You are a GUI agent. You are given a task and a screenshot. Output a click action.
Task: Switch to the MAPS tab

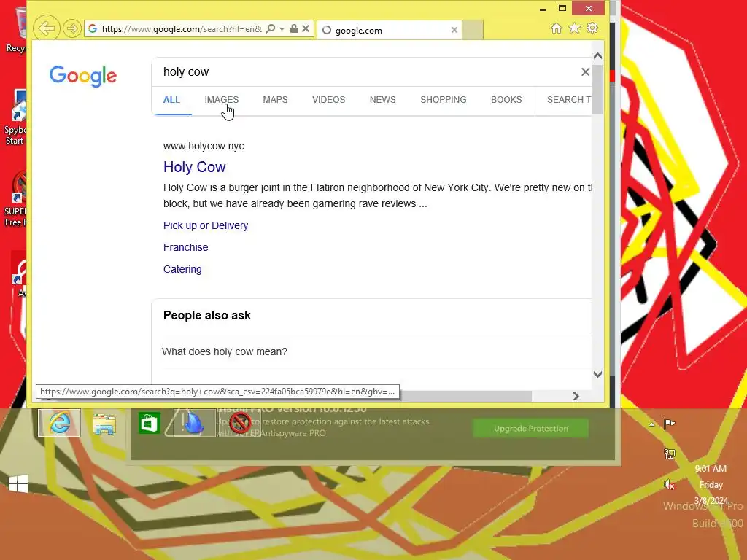click(x=275, y=100)
